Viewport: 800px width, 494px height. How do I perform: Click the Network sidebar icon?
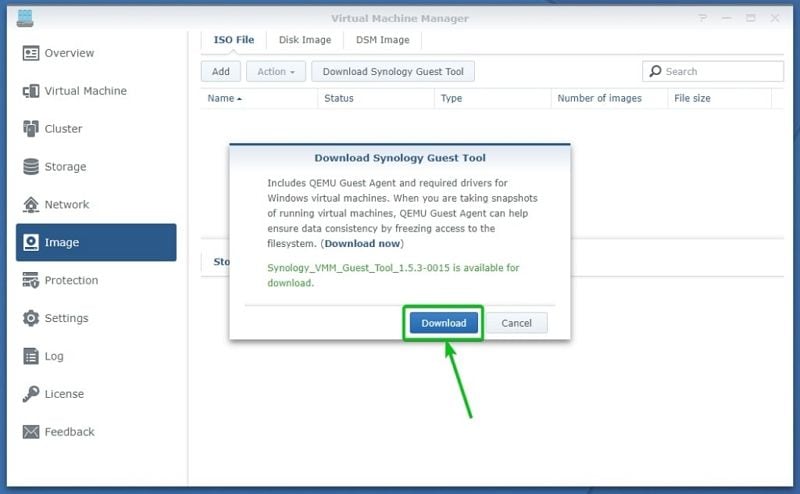click(x=31, y=204)
